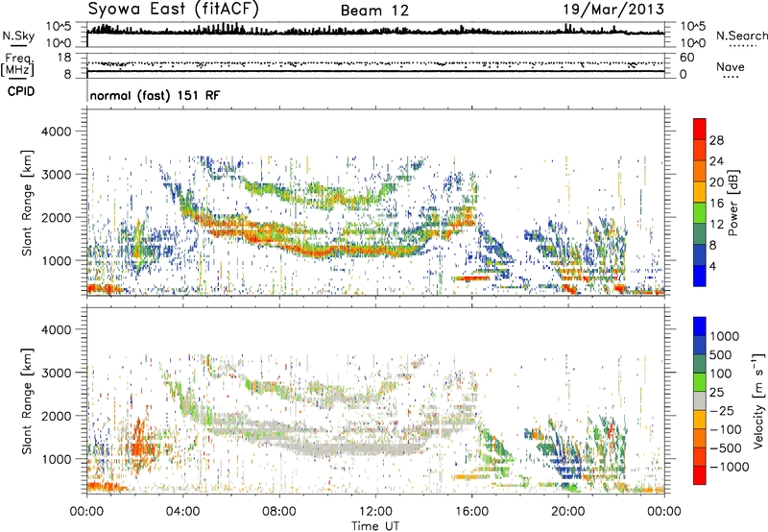Click the "16:00" time axis tick label
Screen dimensions: 768x532
click(x=471, y=512)
